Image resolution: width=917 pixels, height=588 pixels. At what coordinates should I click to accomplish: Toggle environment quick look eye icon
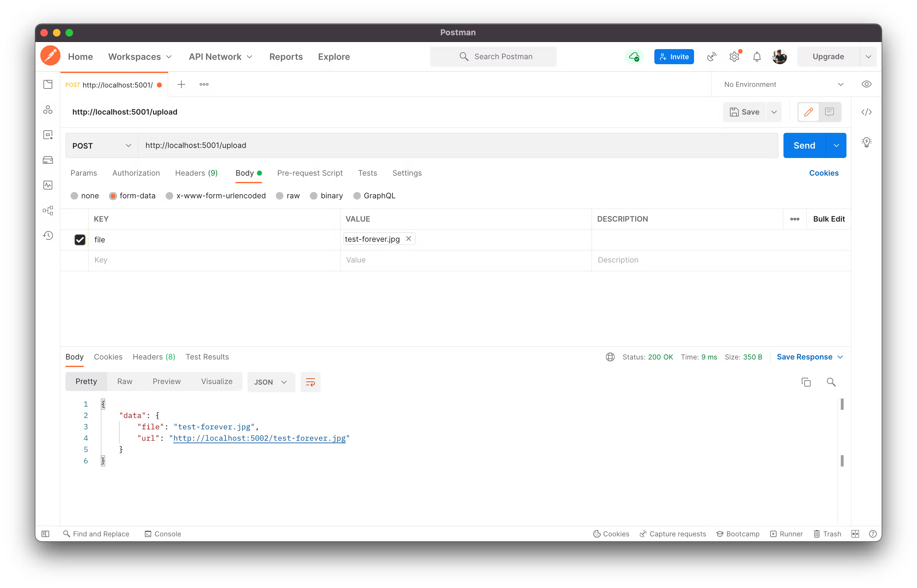866,84
